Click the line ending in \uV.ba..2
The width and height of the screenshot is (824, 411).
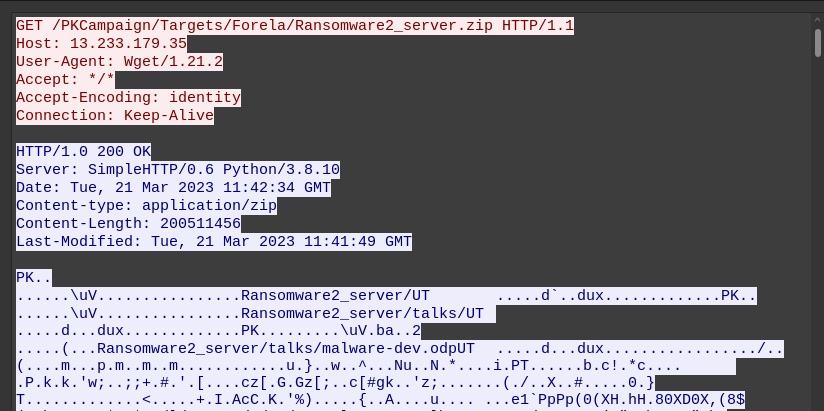pyautogui.click(x=218, y=331)
